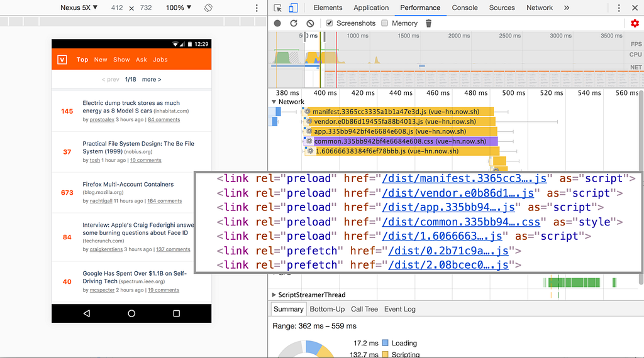Click the blue Loading legend swatch
The width and height of the screenshot is (644, 358).
point(386,343)
